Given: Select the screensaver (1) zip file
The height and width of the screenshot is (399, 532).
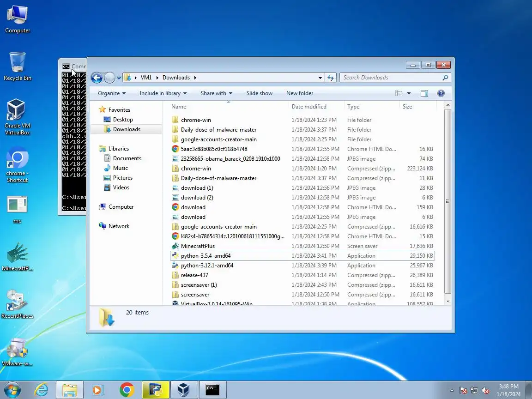Looking at the screenshot, I should point(302,285).
